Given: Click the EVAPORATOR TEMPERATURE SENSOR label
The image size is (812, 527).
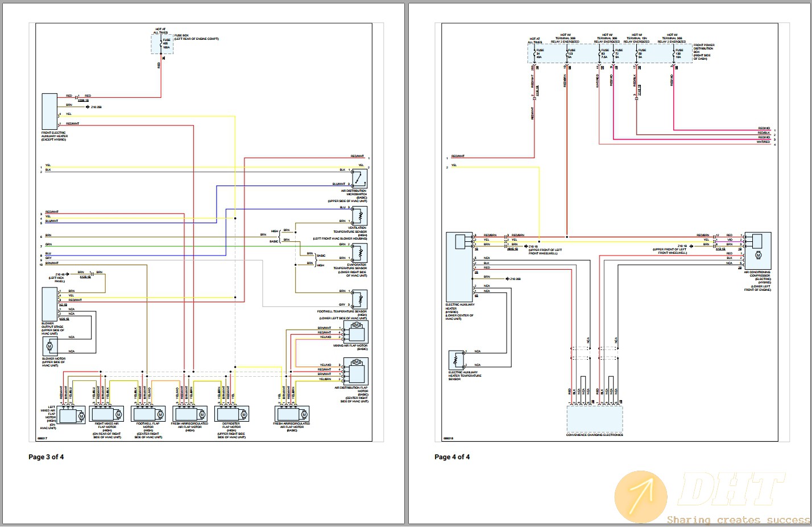Looking at the screenshot, I should [350, 270].
